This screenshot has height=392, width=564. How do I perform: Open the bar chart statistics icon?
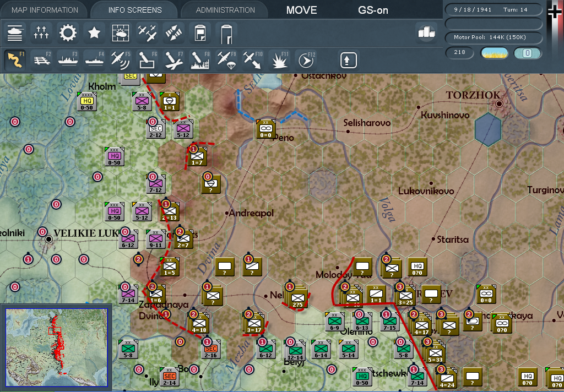tap(426, 32)
